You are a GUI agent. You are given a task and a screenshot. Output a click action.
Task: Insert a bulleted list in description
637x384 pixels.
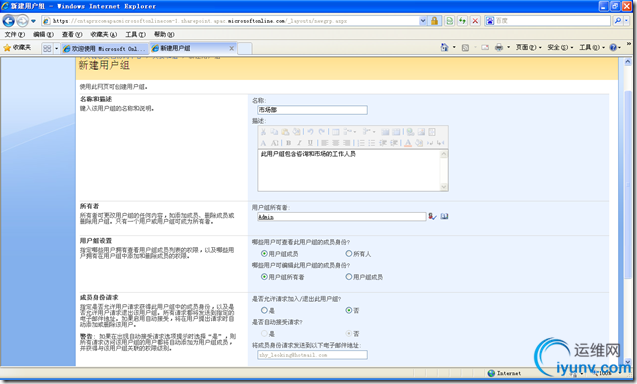372,143
